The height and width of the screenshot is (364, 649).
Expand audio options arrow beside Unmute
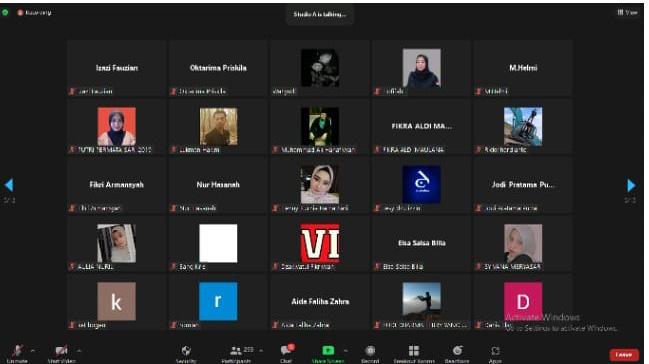click(33, 351)
